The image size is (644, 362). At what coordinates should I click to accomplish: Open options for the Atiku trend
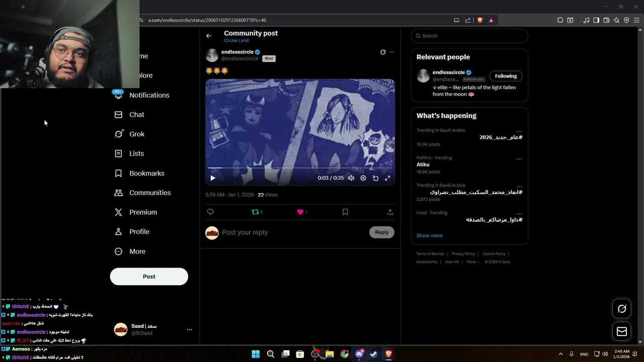pos(519,159)
